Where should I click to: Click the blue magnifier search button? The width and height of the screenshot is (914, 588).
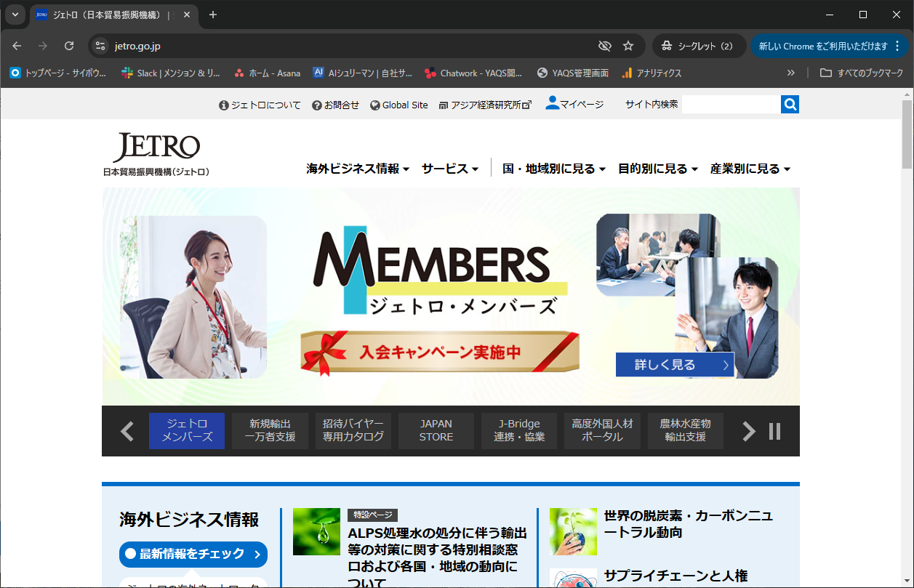[790, 105]
